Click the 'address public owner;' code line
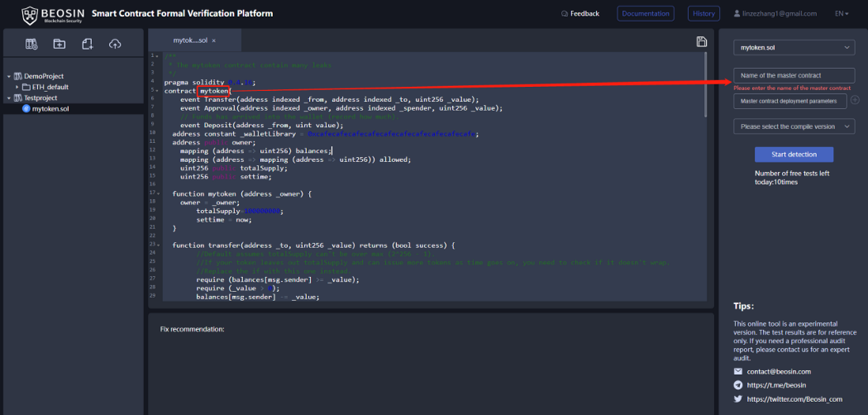 click(214, 142)
